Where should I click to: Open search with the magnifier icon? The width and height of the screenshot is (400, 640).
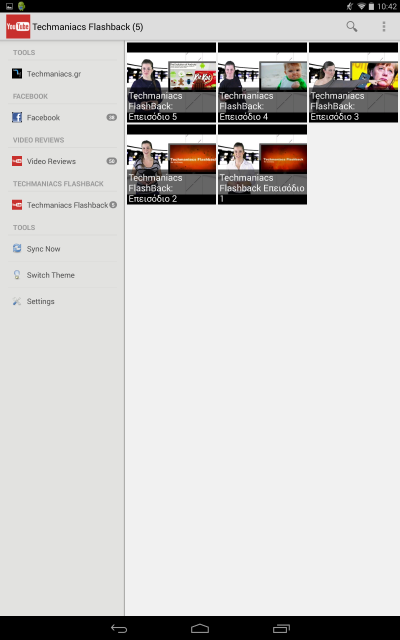(352, 27)
